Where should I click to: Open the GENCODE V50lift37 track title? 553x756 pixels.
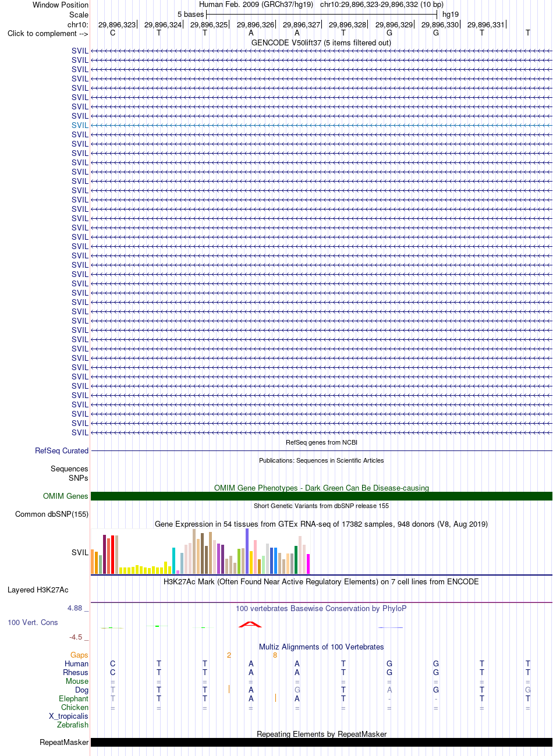pos(321,42)
